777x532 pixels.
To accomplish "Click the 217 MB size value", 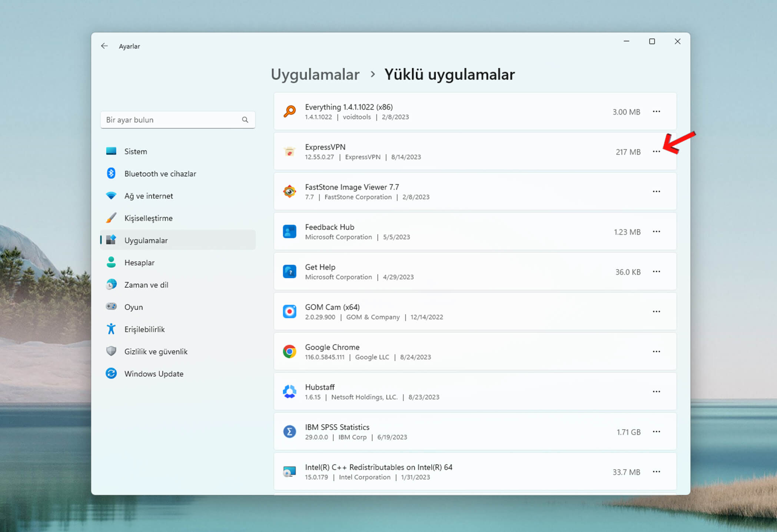I will tap(628, 152).
